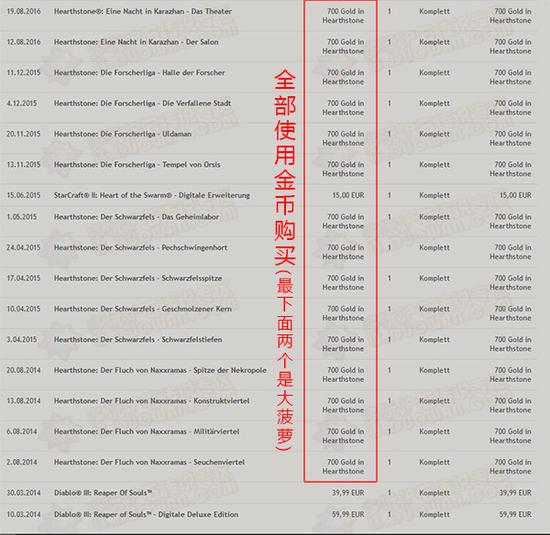Click date 1.05.2015

(x=22, y=217)
